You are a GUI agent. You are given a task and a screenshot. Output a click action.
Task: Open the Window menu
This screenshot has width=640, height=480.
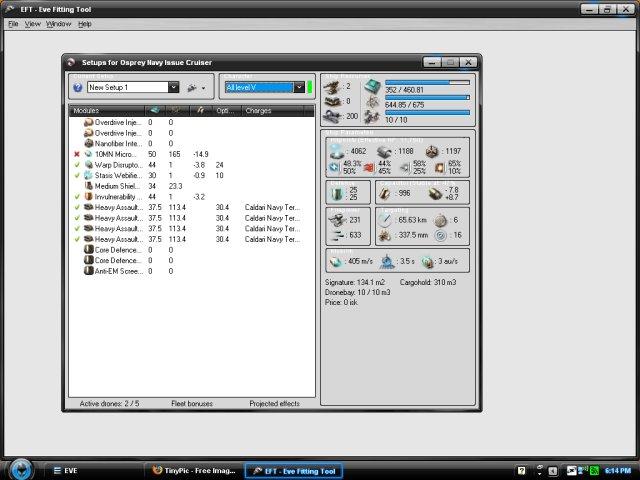click(x=58, y=24)
